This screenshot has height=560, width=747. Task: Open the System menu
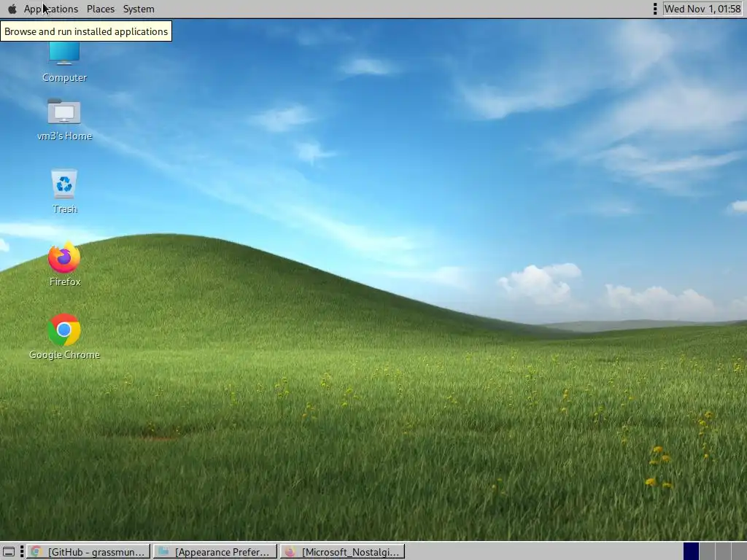pos(139,9)
